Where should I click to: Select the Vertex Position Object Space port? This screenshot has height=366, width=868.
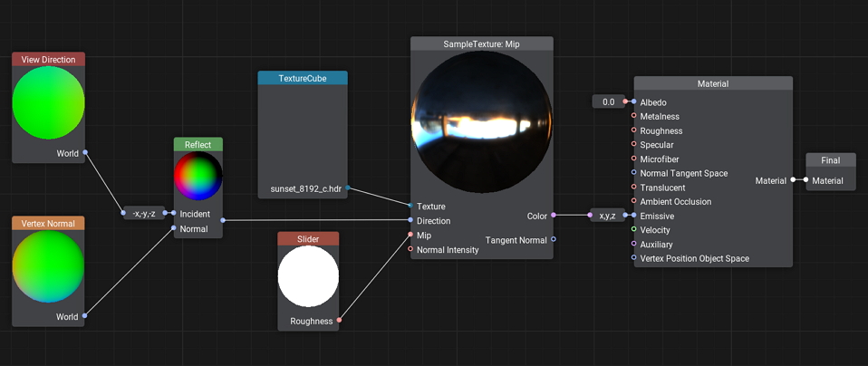(634, 257)
